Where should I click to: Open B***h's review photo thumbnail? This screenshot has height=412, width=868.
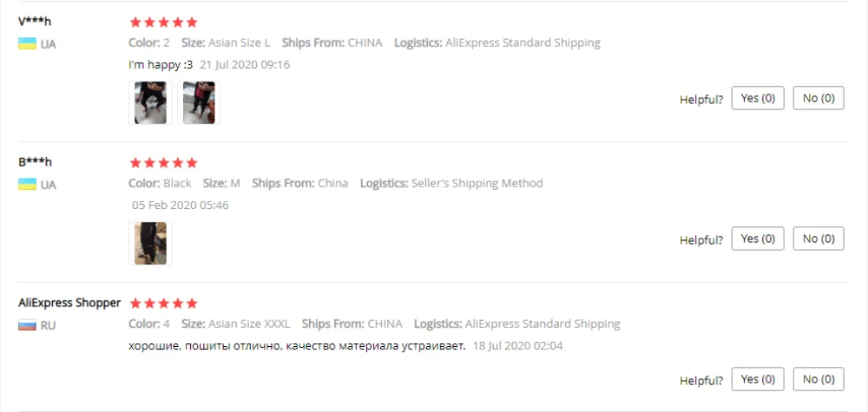click(150, 243)
